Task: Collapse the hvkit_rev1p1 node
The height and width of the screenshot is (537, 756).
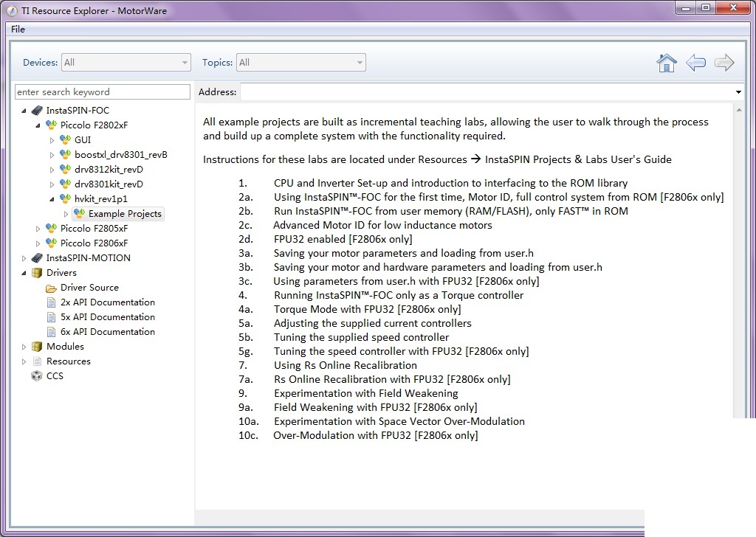Action: (x=52, y=199)
